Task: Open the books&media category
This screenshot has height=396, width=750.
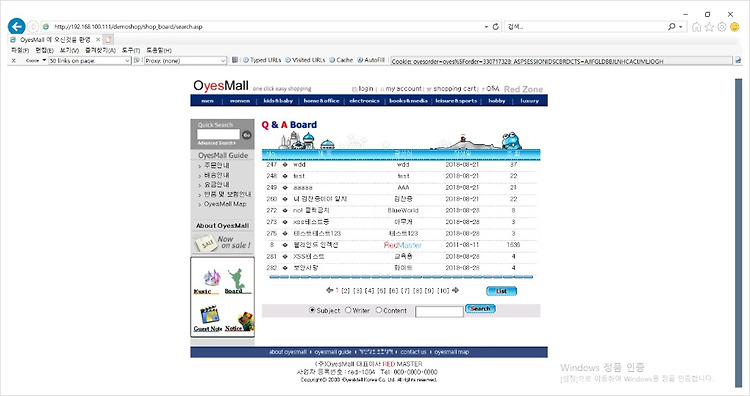Action: pyautogui.click(x=408, y=101)
